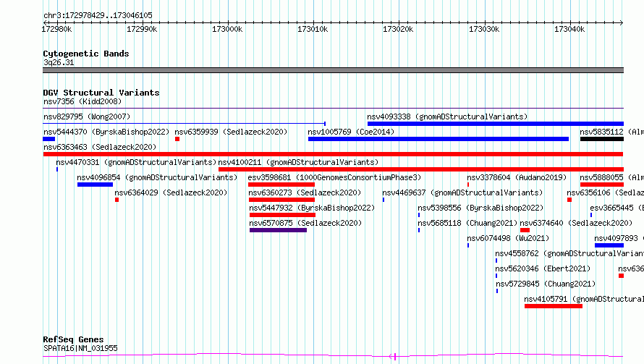This screenshot has height=364, width=644.
Task: Select nsv6570875 (Sedlazeck2020) label
Action: 305,223
